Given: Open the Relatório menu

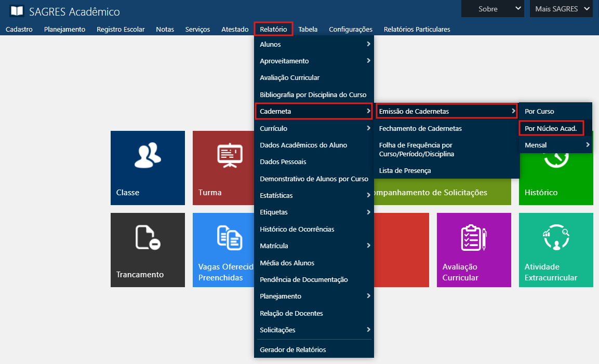Looking at the screenshot, I should point(273,29).
